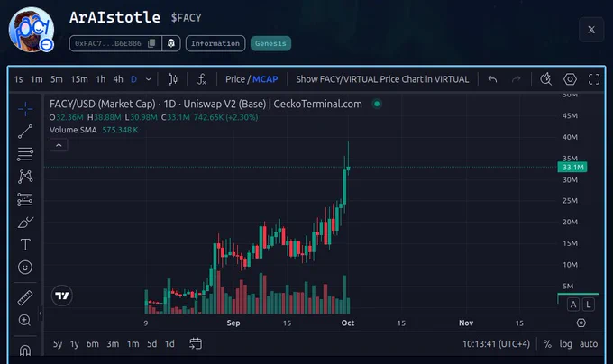The image size is (613, 364).
Task: Toggle the magnet snap mode
Action: (25, 350)
